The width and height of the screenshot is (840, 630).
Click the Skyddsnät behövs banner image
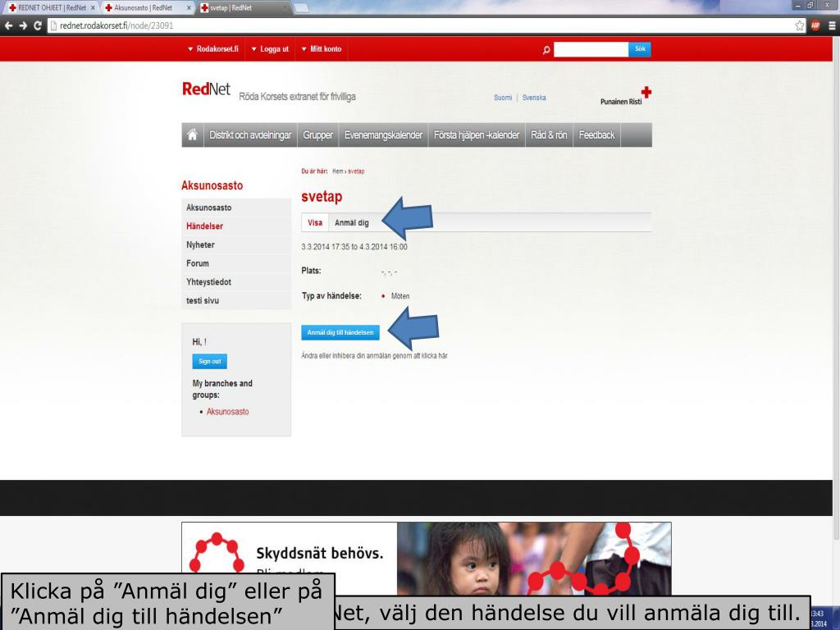pos(427,559)
